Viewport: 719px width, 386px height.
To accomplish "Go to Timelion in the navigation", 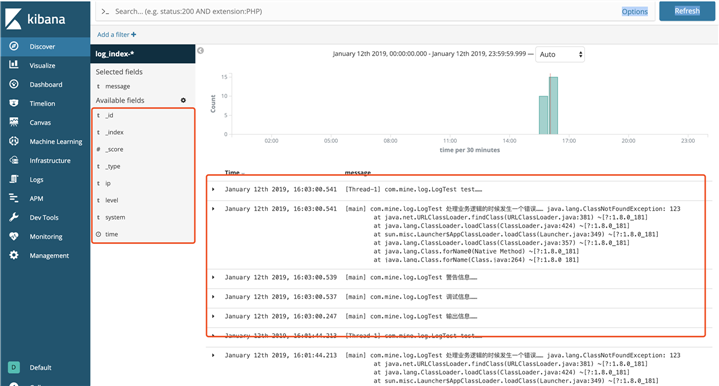I will point(42,104).
